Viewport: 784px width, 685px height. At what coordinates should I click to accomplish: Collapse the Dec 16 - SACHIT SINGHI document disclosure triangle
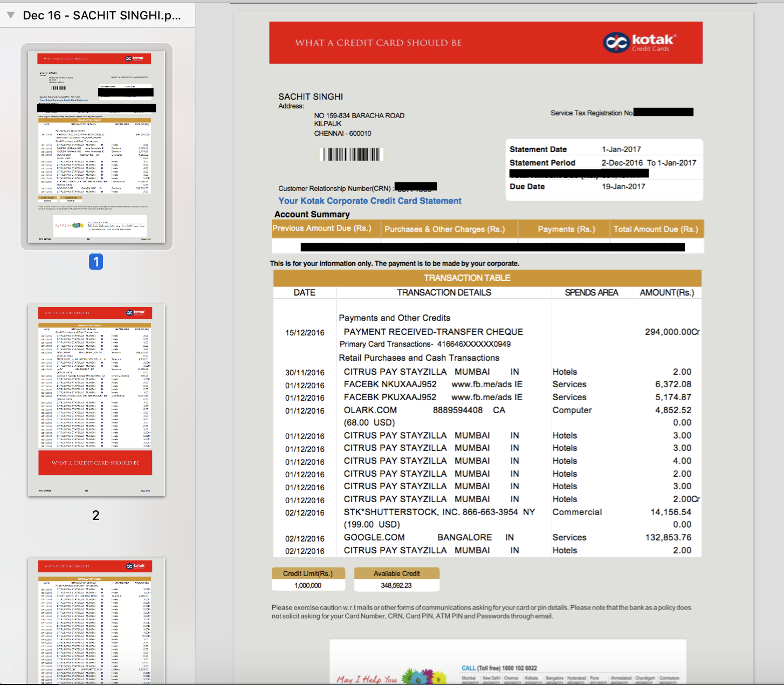coord(10,16)
